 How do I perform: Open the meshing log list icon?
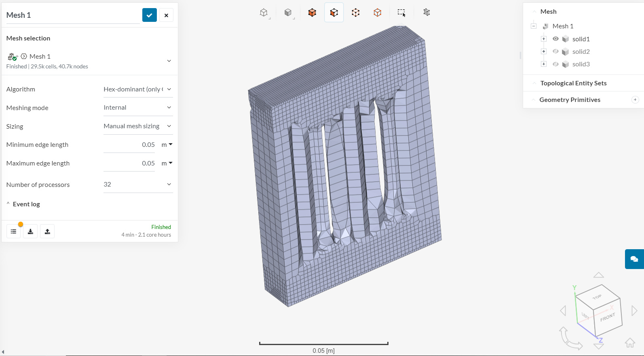(13, 231)
